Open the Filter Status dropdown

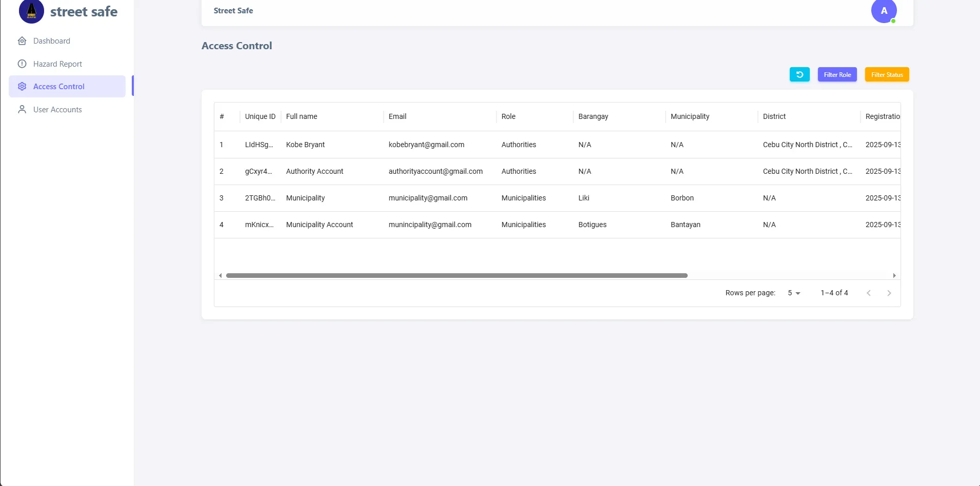click(x=887, y=74)
